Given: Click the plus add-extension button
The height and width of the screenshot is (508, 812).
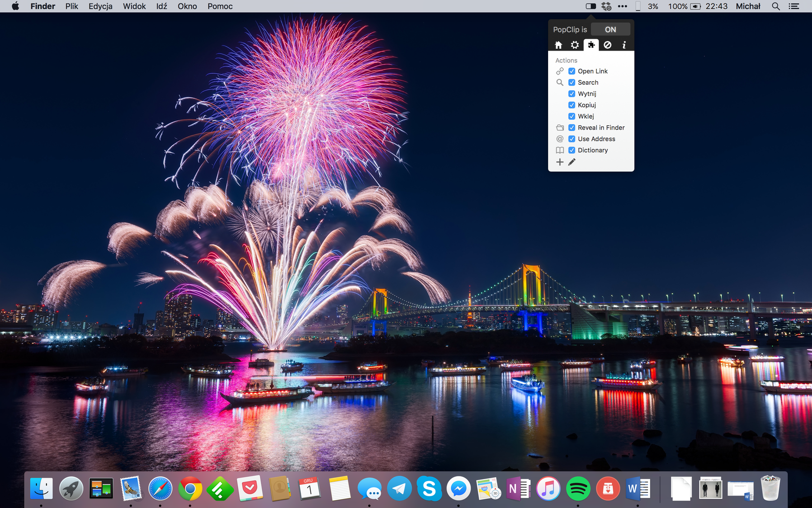Looking at the screenshot, I should 559,162.
